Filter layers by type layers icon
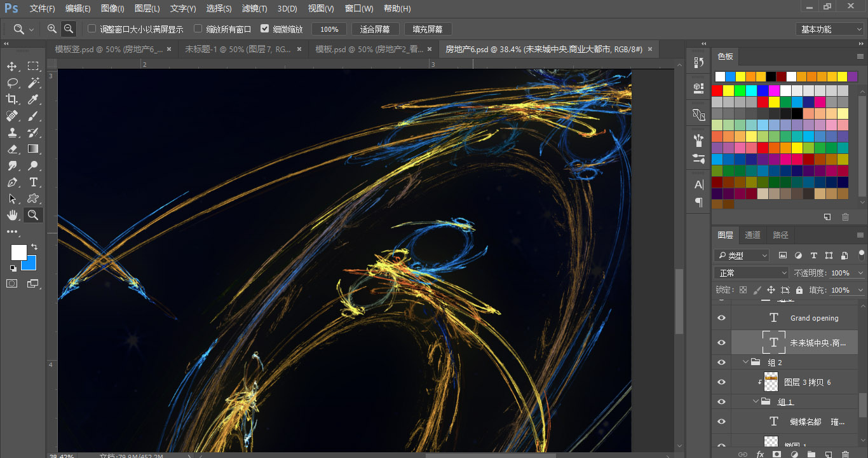This screenshot has width=868, height=458. point(813,256)
